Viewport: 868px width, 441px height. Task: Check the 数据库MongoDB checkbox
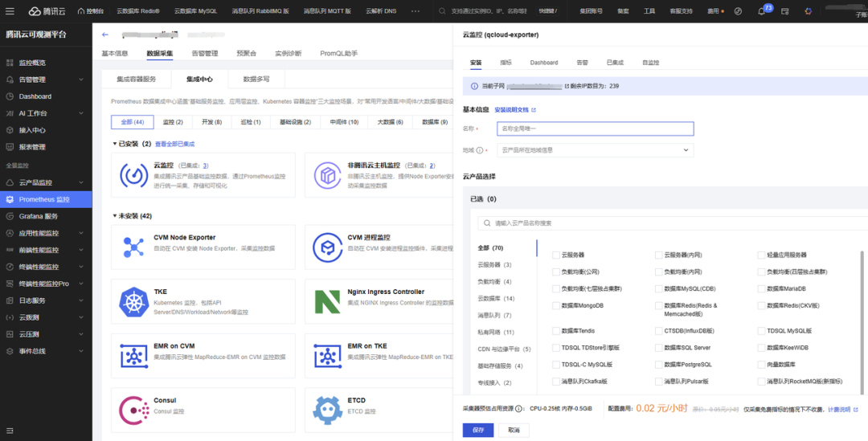tap(556, 305)
